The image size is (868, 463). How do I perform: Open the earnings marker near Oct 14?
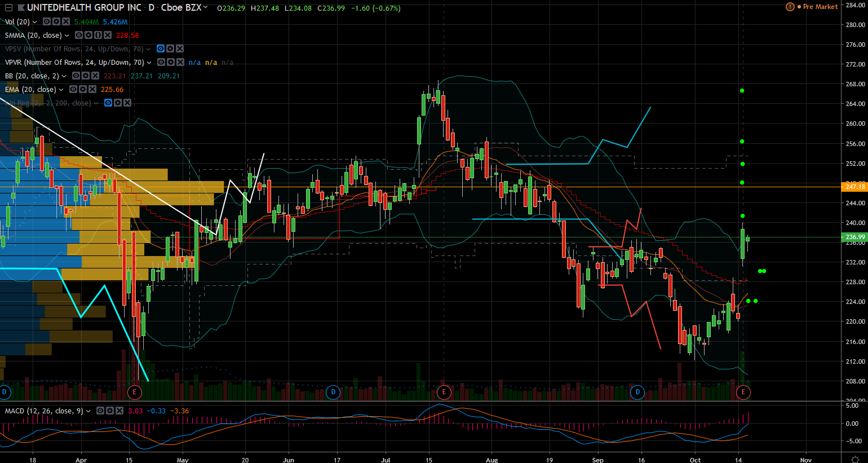point(743,392)
